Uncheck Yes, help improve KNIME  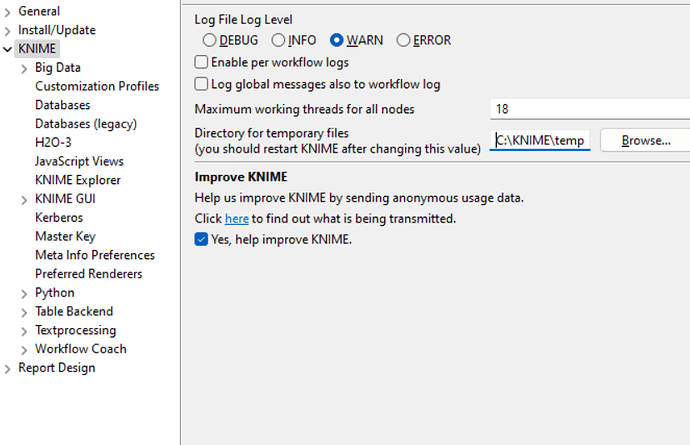[x=202, y=240]
